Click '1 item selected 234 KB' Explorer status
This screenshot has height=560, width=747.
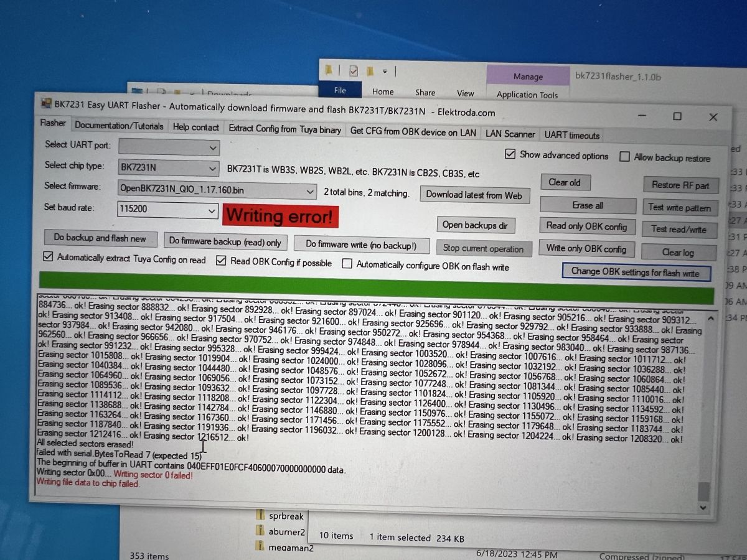click(417, 538)
